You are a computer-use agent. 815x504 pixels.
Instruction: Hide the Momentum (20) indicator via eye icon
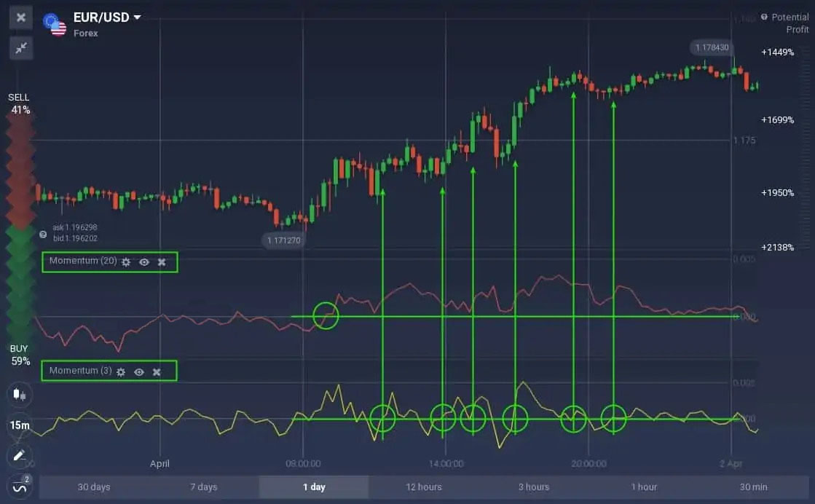(144, 261)
